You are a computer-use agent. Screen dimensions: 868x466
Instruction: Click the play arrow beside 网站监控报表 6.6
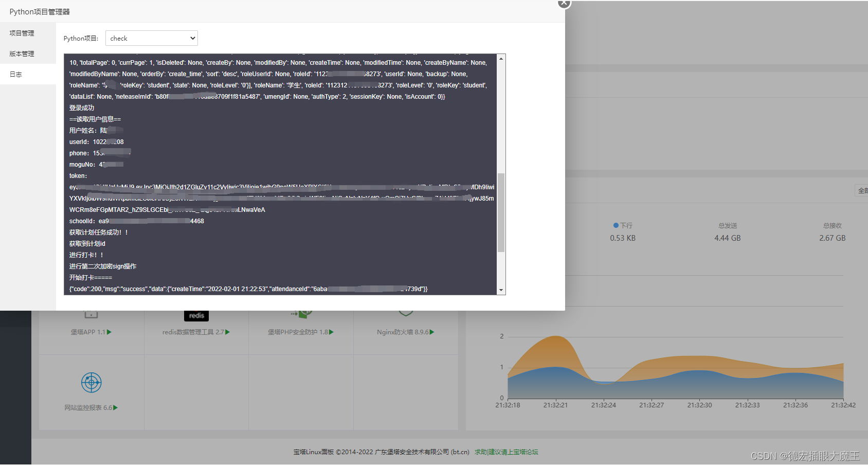115,407
